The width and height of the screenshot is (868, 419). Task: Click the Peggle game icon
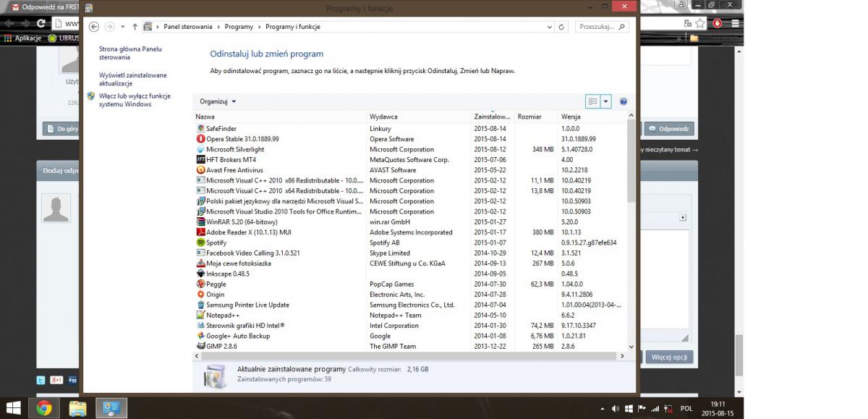[x=200, y=284]
